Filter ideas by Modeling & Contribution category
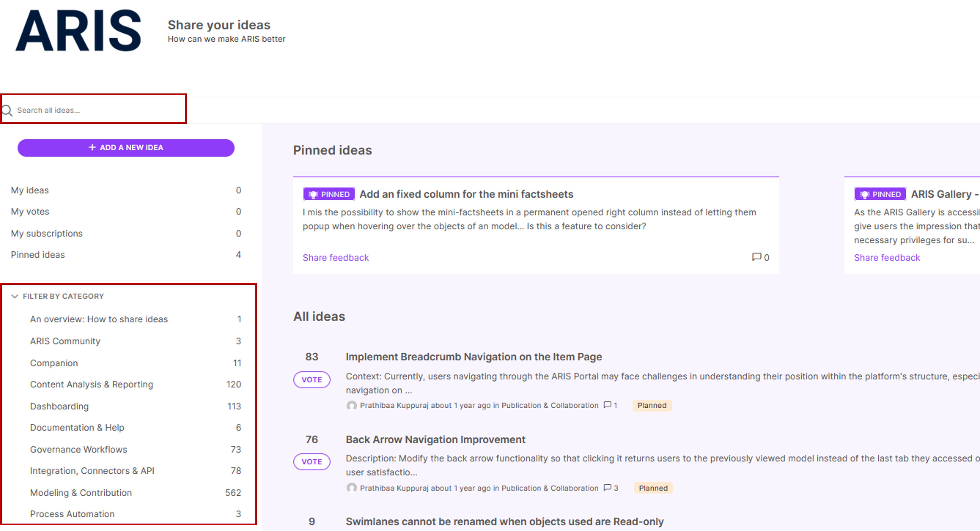 pyautogui.click(x=81, y=493)
